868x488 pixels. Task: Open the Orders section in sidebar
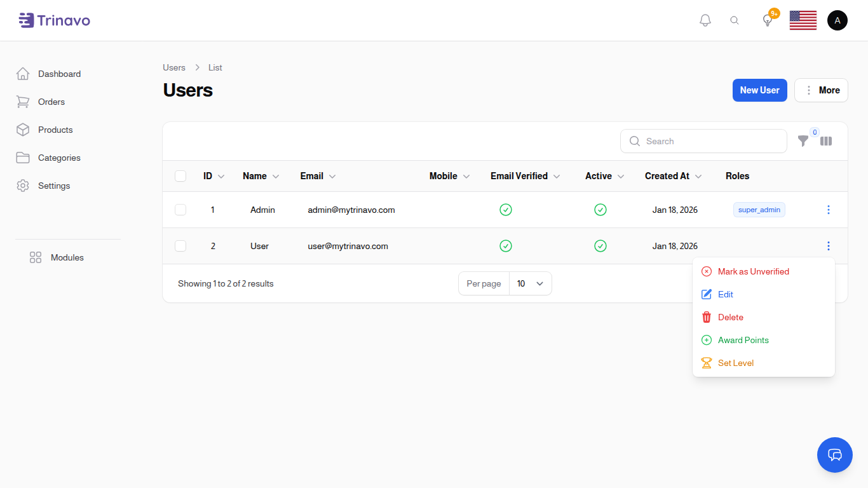50,102
